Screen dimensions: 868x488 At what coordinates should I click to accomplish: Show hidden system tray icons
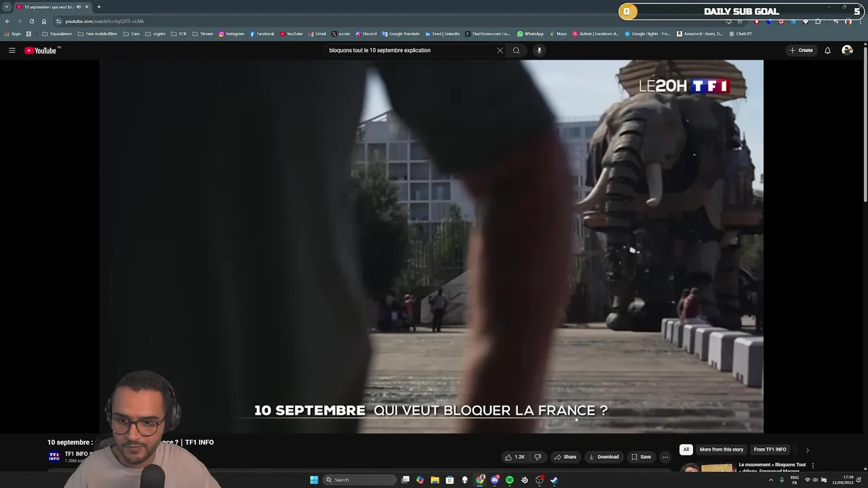point(770,480)
